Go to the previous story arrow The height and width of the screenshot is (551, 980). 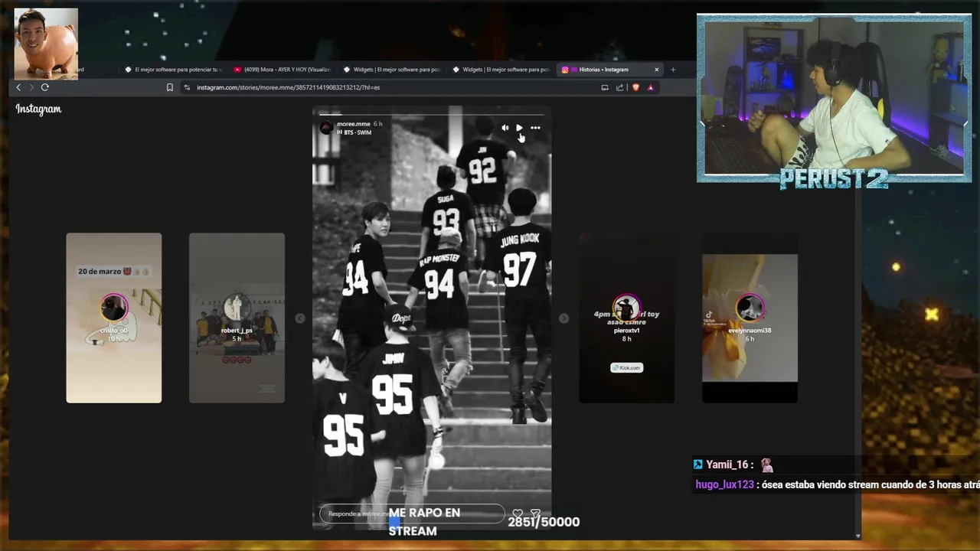300,318
